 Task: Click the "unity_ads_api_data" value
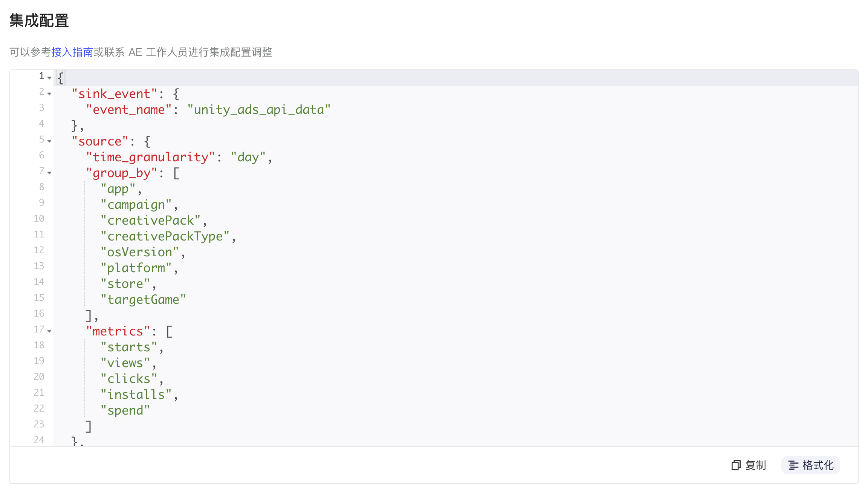[x=259, y=110]
